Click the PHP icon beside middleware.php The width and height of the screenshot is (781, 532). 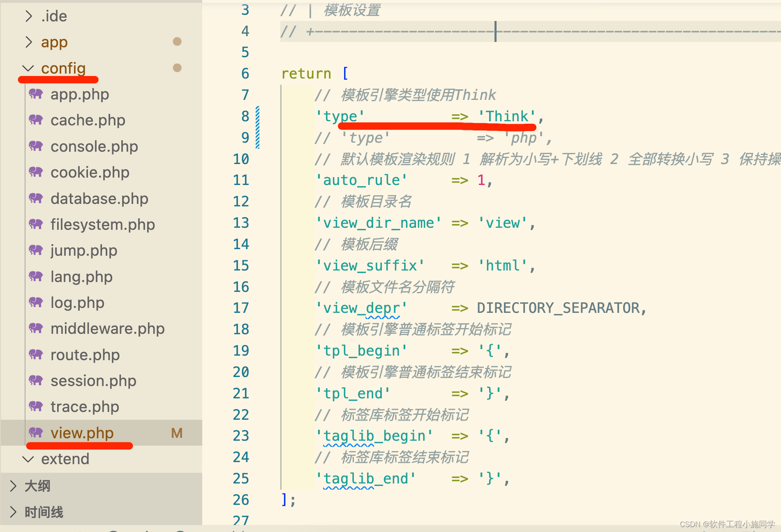36,328
